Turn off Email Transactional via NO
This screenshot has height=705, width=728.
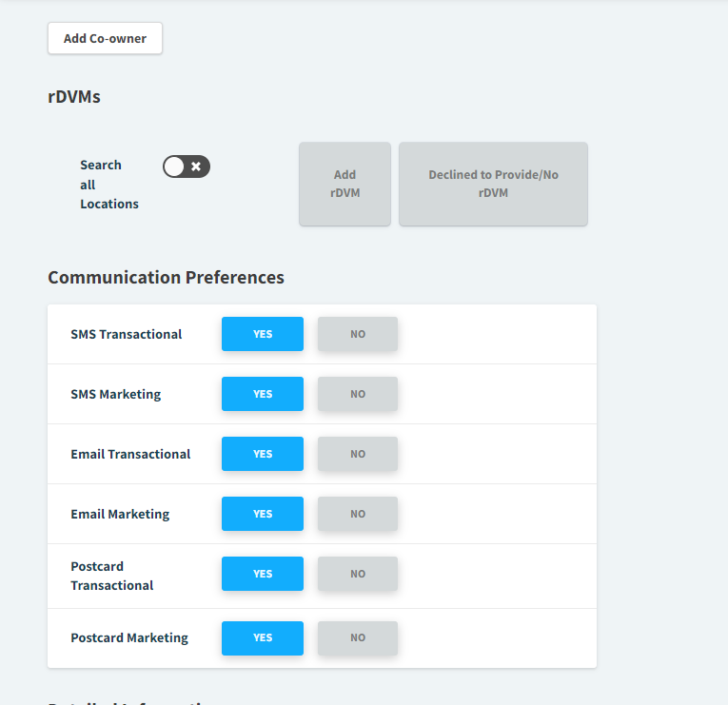click(358, 454)
